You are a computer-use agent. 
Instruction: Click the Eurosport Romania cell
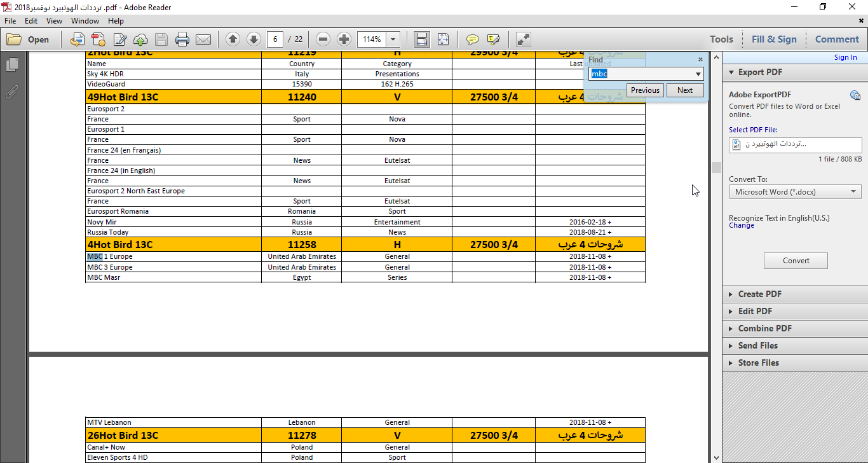click(173, 211)
